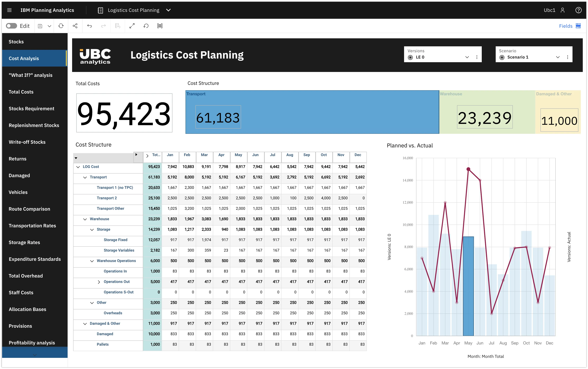Click the reset view rotate icon
588x369 pixels.
click(x=146, y=26)
